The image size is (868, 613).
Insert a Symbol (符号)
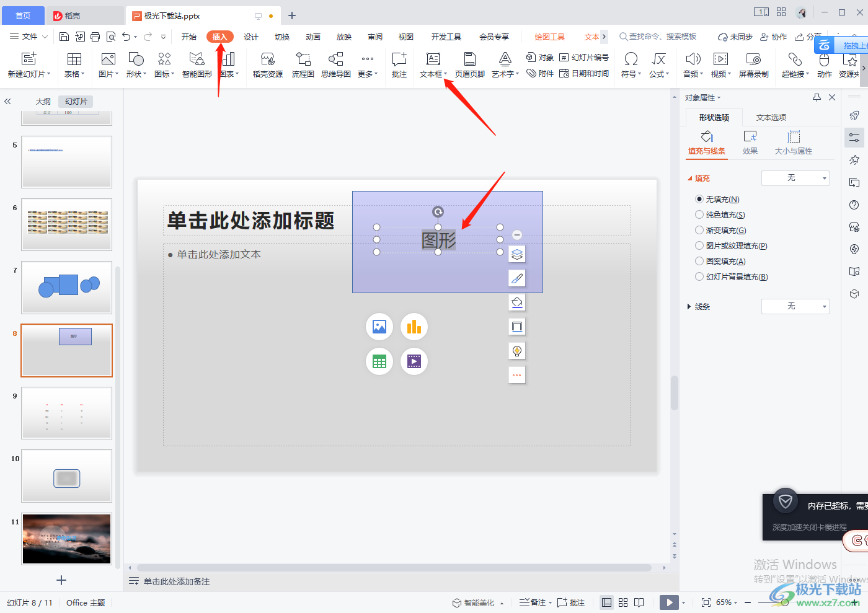click(x=631, y=65)
